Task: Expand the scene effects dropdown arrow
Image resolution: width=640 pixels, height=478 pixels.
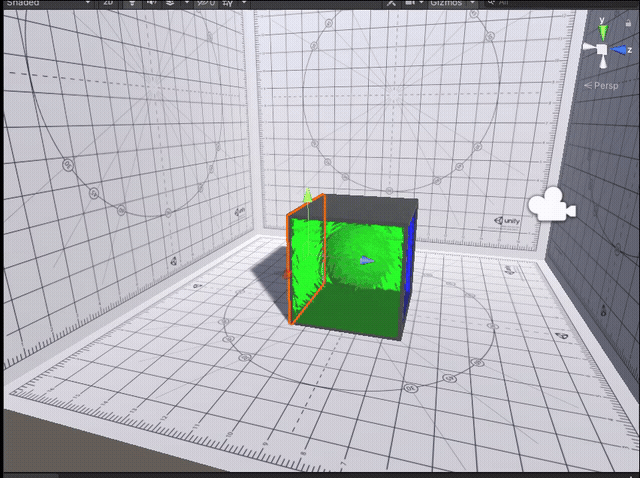Action: (x=187, y=2)
